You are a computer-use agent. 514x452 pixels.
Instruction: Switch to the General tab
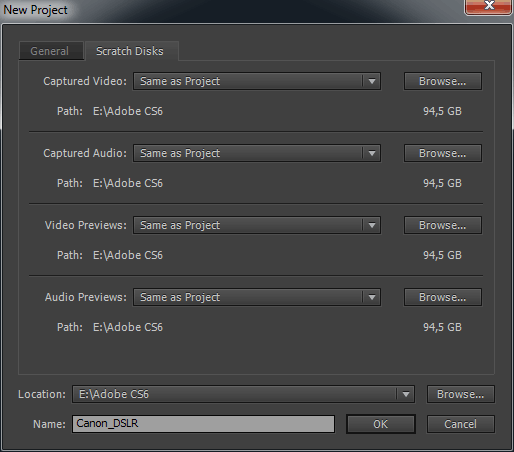click(x=51, y=51)
